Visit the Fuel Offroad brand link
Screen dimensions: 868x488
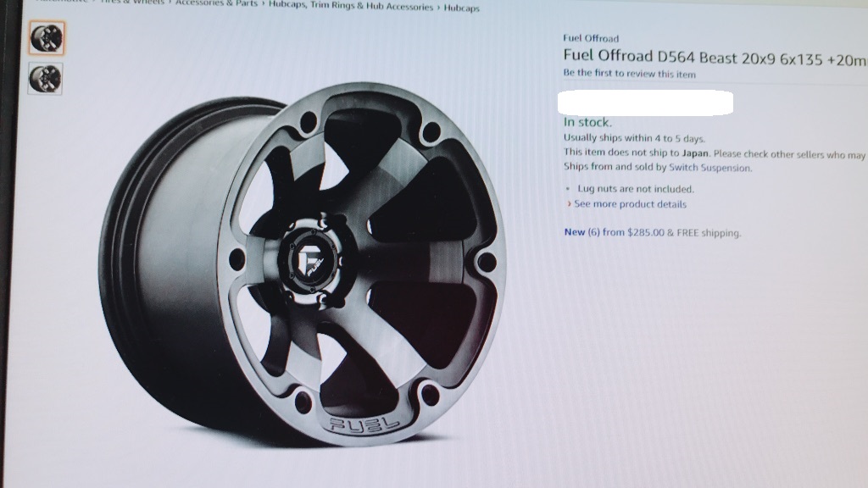point(591,38)
